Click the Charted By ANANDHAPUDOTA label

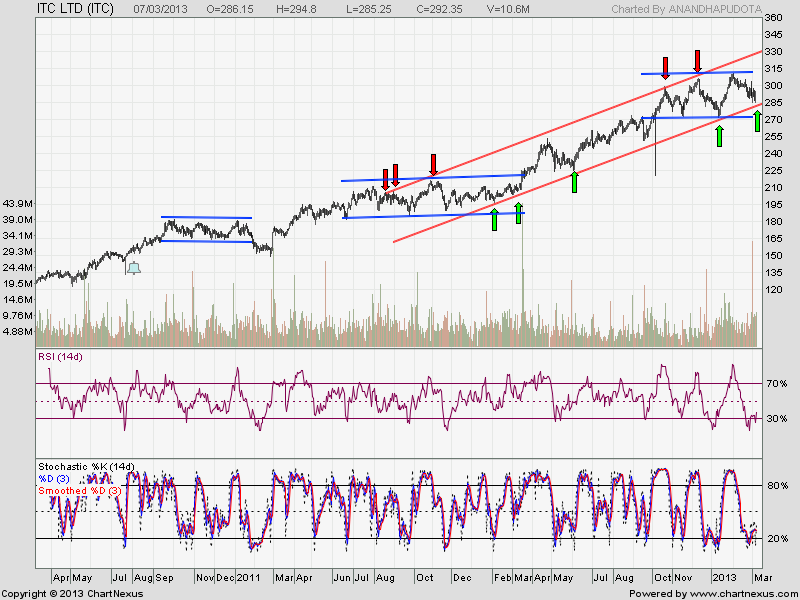click(686, 9)
